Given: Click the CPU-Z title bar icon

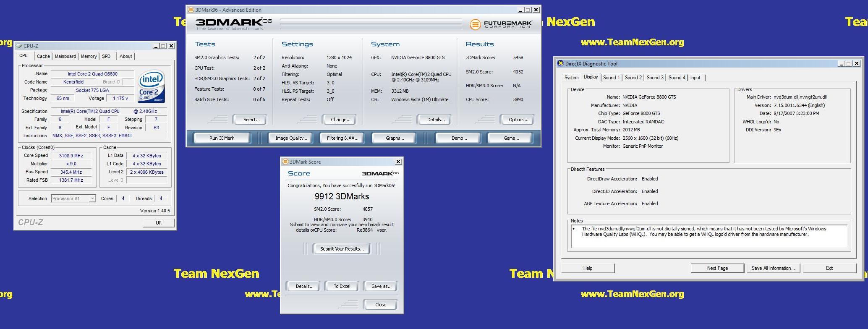Looking at the screenshot, I should 19,46.
